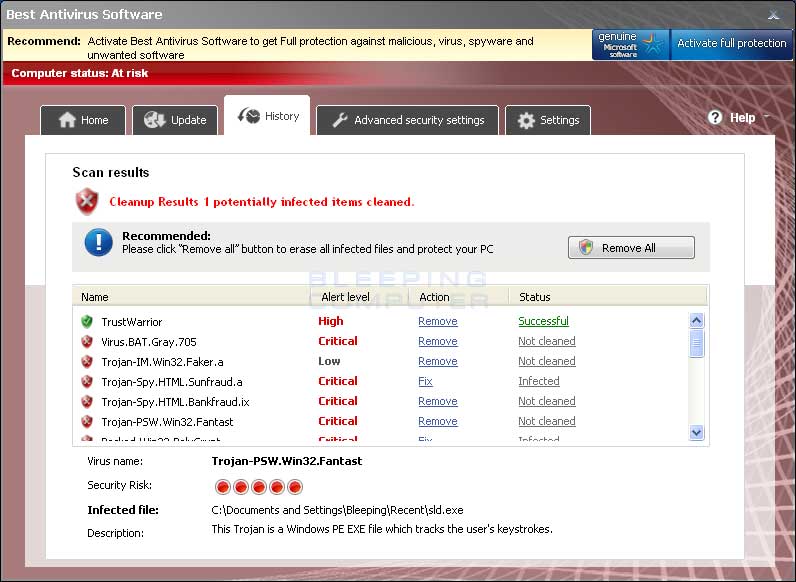Click the scan list scrollbar thumb
This screenshot has width=796, height=582.
point(696,343)
